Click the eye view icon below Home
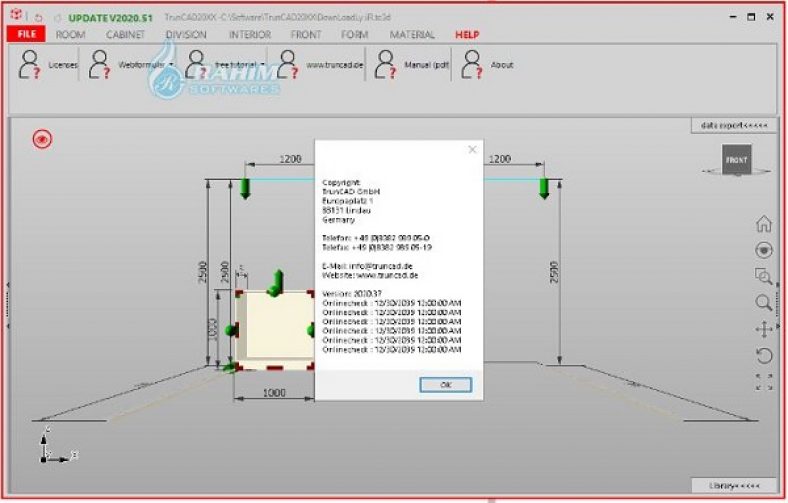Screen dimensions: 788x503 coord(764,250)
